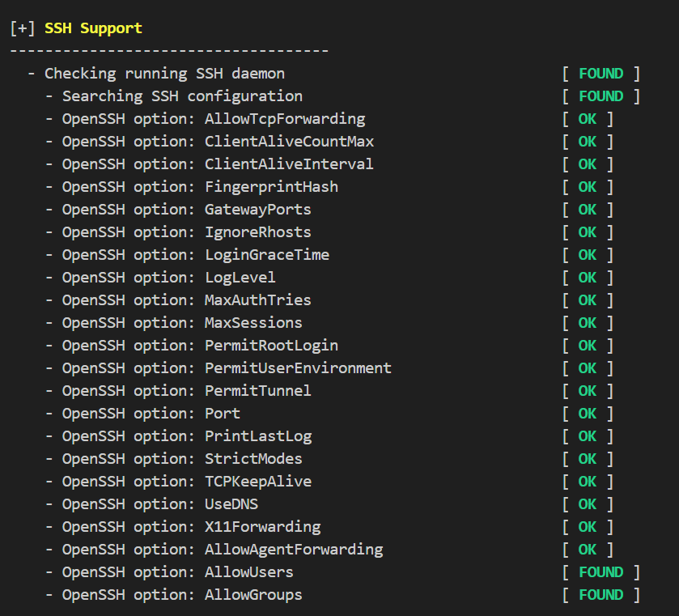Click OK status for PrintLastLog
Image resolution: width=679 pixels, height=616 pixels.
coord(588,436)
